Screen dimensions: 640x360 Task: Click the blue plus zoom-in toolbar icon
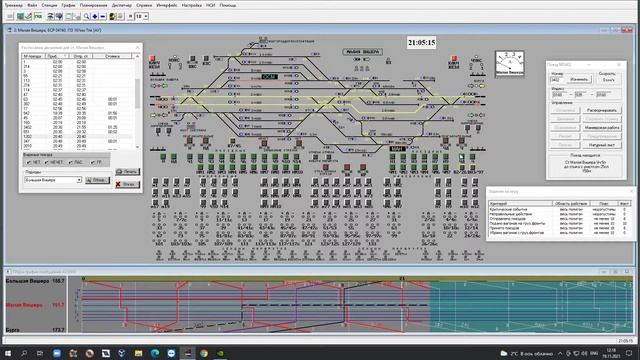(x=95, y=16)
